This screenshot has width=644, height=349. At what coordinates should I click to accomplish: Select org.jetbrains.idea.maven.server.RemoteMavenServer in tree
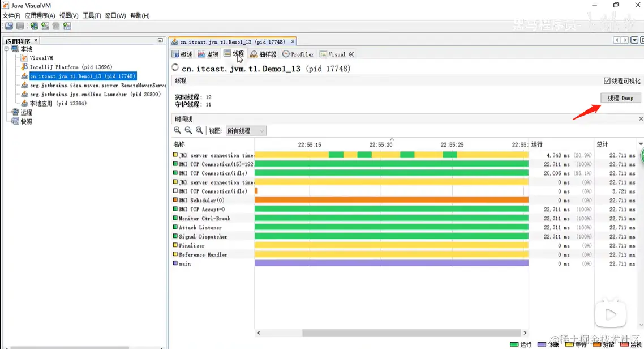[98, 85]
